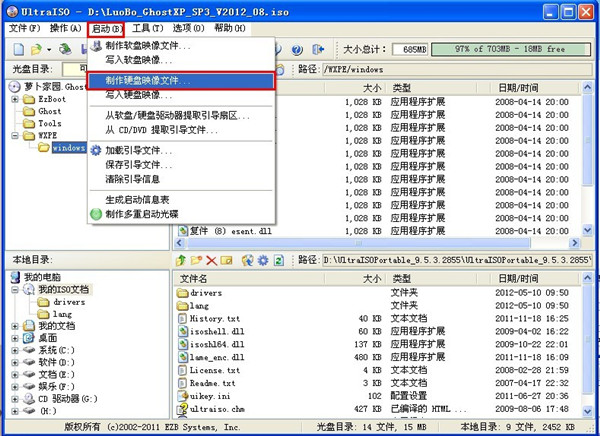Choose 从 CD/DVD 提取引导文件...
Viewport: 600px width, 436px height.
[x=181, y=130]
